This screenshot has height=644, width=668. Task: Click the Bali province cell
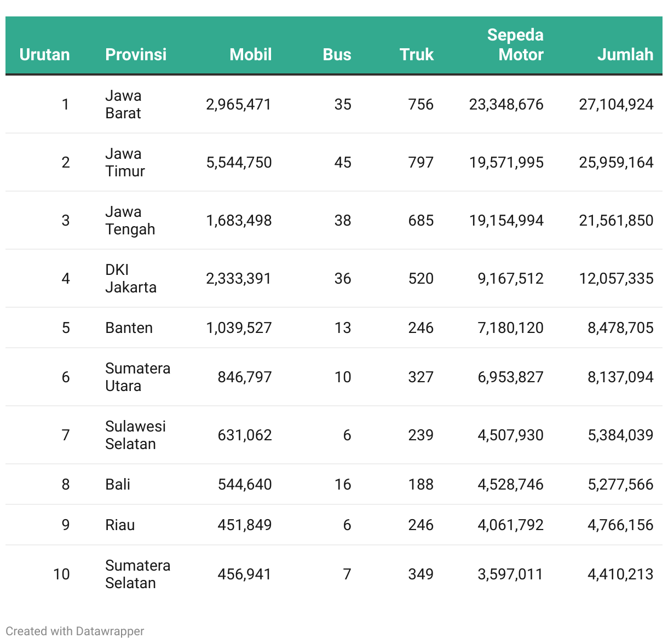pyautogui.click(x=118, y=485)
